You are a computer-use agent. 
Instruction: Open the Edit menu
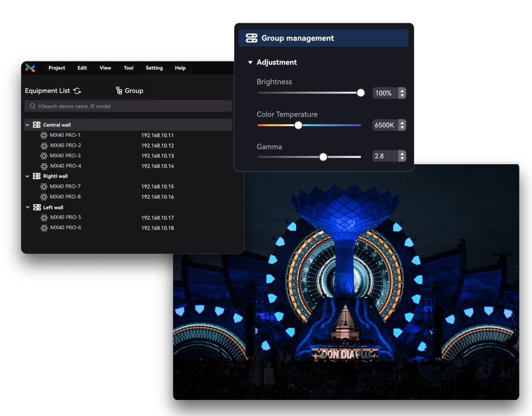(82, 68)
